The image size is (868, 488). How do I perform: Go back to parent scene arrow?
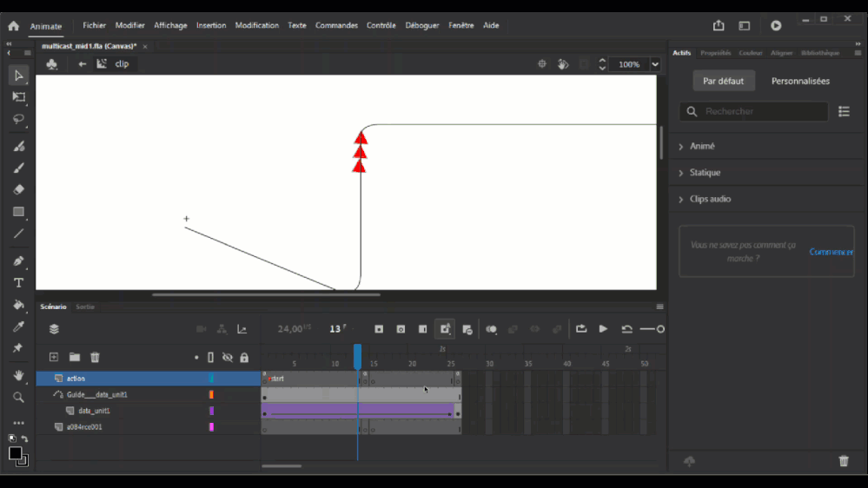click(x=82, y=64)
